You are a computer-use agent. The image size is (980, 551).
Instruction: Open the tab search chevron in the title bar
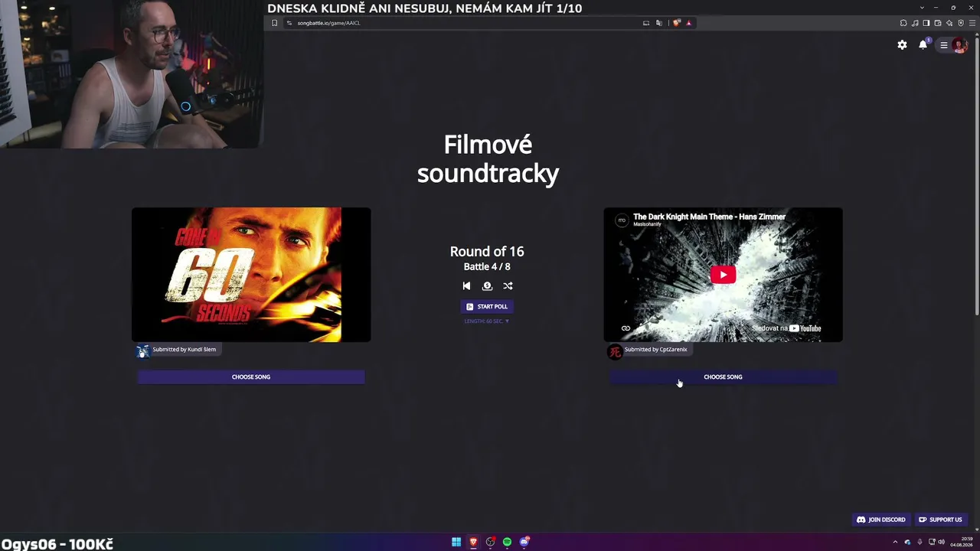tap(922, 8)
